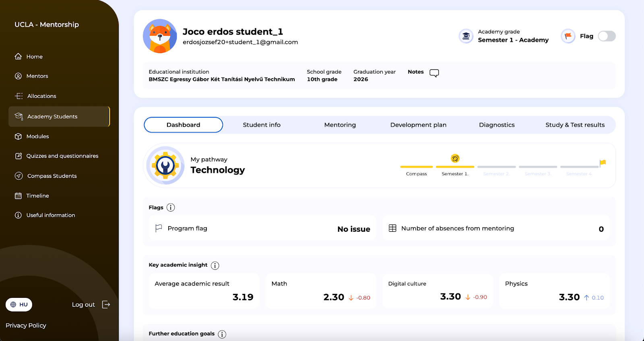The image size is (644, 341).
Task: Click the Useful information info icon
Action: point(18,215)
